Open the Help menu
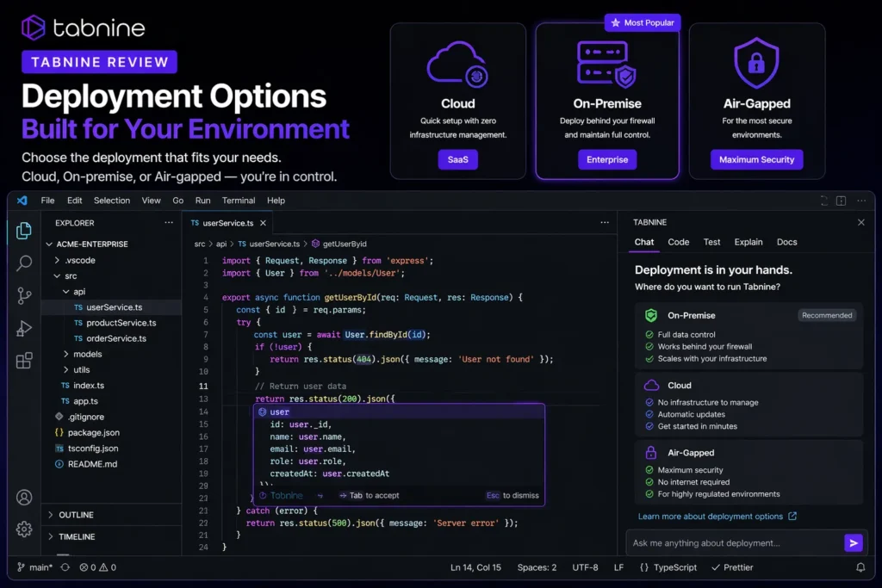882x588 pixels. coord(276,200)
